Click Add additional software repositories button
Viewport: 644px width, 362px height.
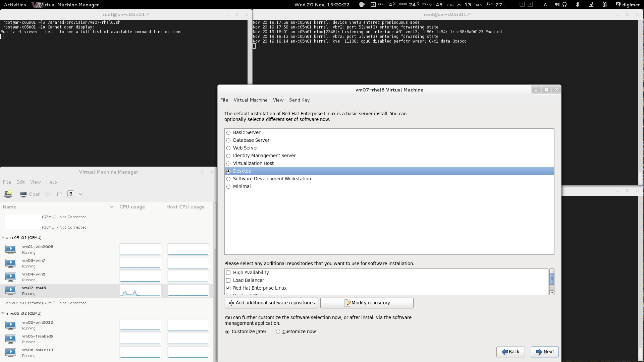click(x=271, y=303)
